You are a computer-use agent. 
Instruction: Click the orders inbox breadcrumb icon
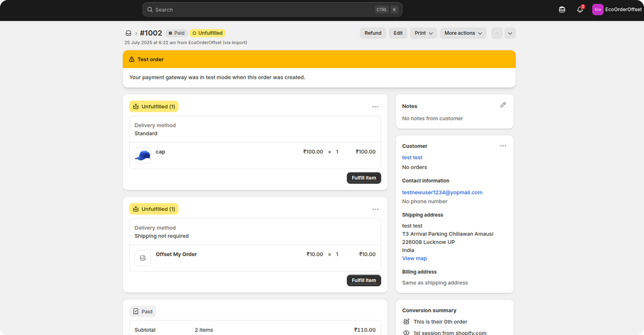(128, 33)
